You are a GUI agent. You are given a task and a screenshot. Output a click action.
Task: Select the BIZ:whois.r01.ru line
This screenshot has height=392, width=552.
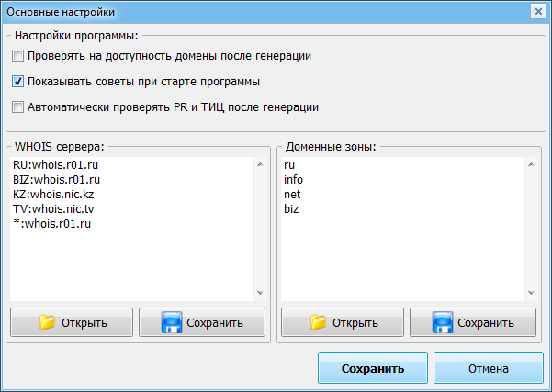click(x=56, y=180)
